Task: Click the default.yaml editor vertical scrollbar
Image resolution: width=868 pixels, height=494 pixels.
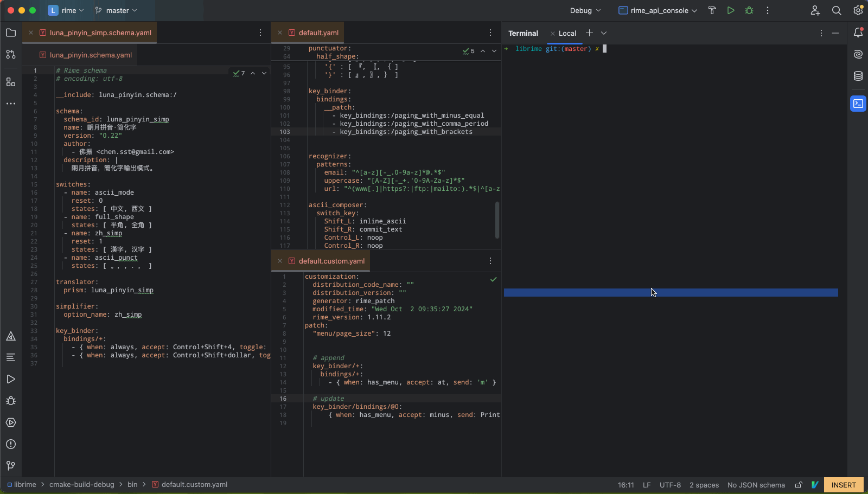Action: point(497,220)
